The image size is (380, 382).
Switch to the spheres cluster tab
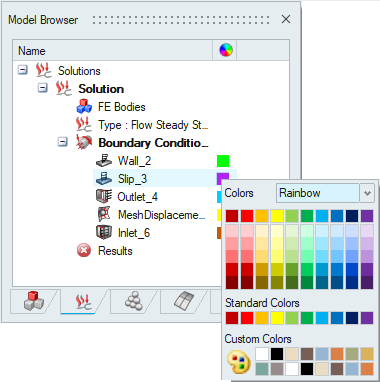(x=133, y=301)
